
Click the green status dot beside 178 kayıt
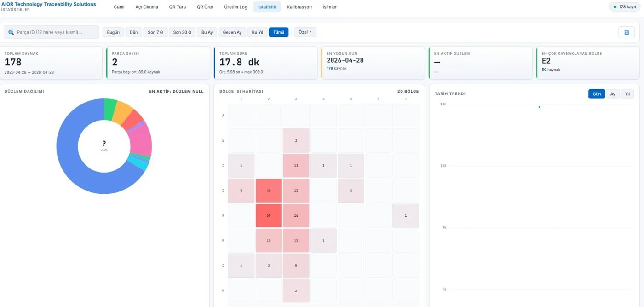(x=615, y=7)
